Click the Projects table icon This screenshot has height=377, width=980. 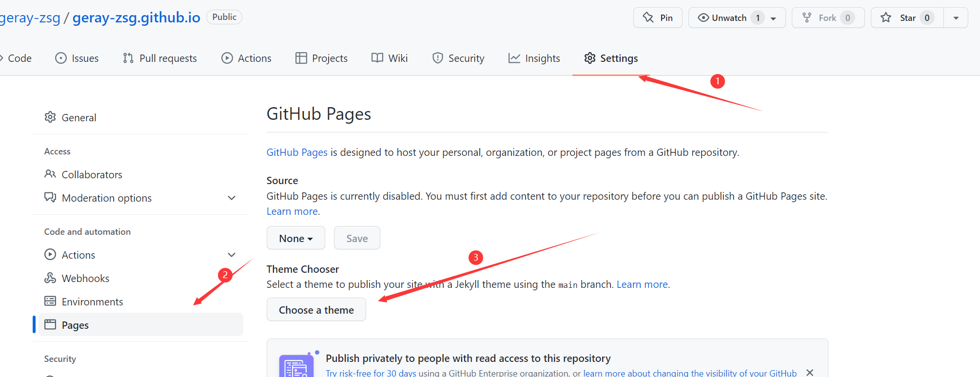pos(301,58)
